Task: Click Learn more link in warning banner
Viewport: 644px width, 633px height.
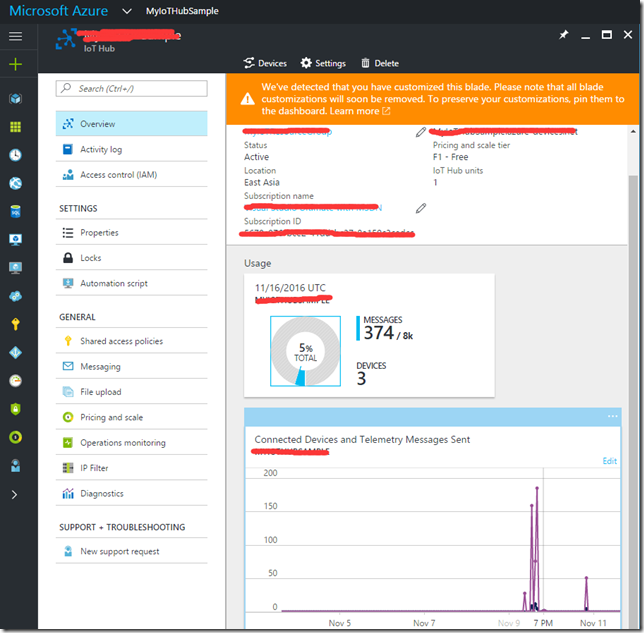Action: (359, 111)
